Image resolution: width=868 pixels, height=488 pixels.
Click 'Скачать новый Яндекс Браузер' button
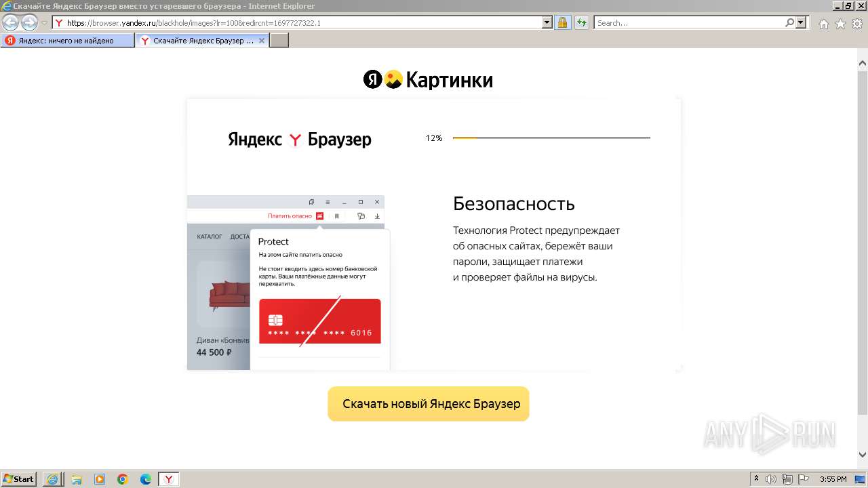coord(429,404)
